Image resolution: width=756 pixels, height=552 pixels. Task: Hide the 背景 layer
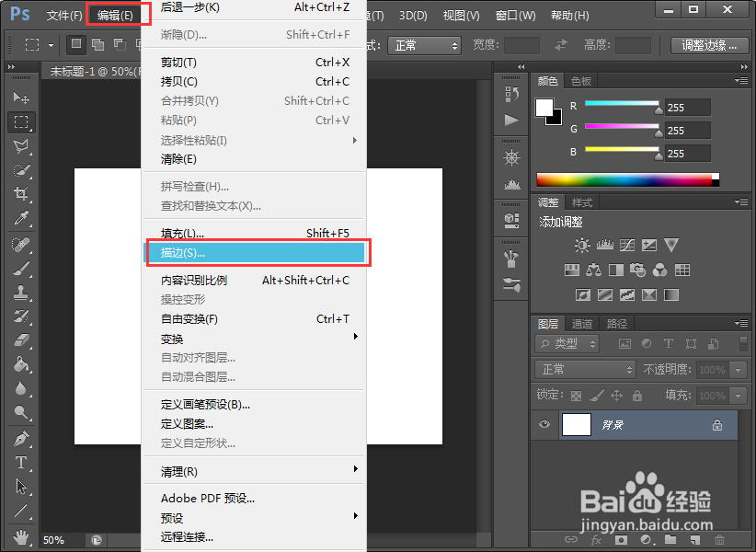pyautogui.click(x=544, y=424)
